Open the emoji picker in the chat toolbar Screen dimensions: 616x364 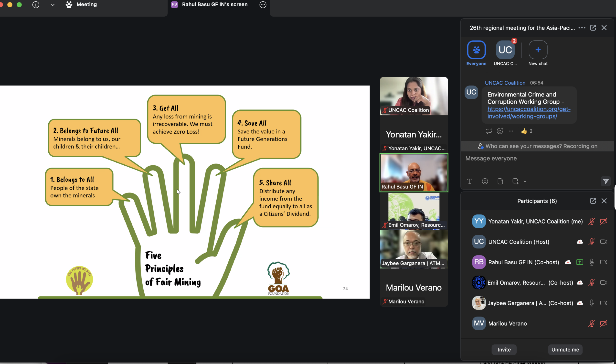[x=485, y=181]
